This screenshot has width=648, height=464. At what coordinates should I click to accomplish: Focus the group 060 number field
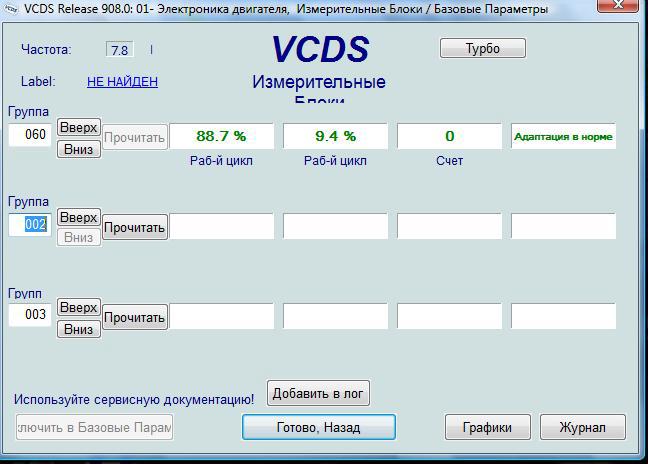click(31, 135)
